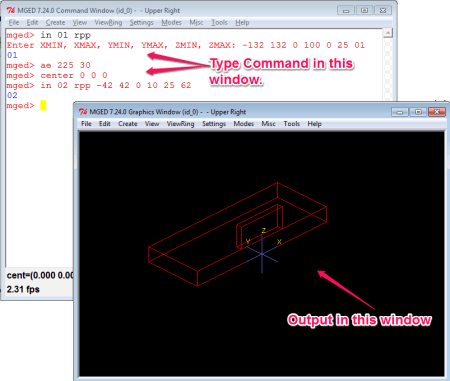Open Settings menu in Command Window

coord(142,22)
